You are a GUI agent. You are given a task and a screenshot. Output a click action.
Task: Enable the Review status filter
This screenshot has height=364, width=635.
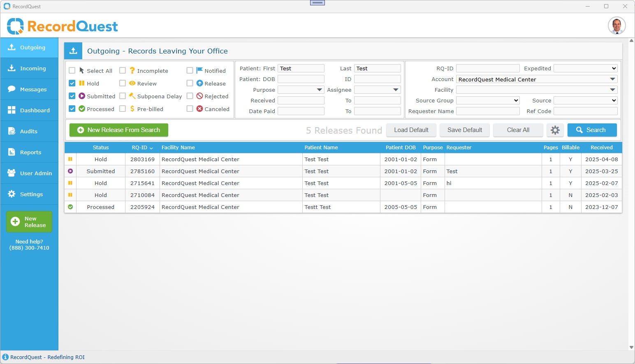click(123, 83)
